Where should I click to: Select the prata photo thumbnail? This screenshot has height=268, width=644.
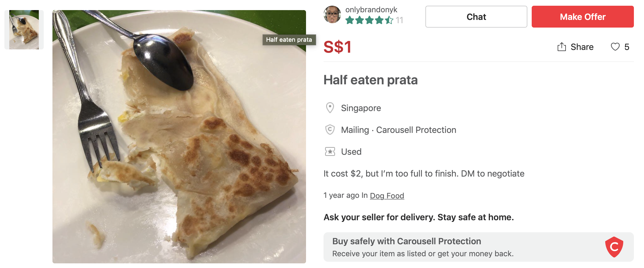pos(24,30)
